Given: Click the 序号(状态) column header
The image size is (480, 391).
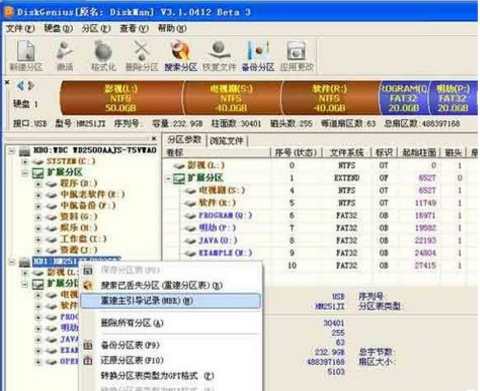Looking at the screenshot, I should (x=296, y=153).
